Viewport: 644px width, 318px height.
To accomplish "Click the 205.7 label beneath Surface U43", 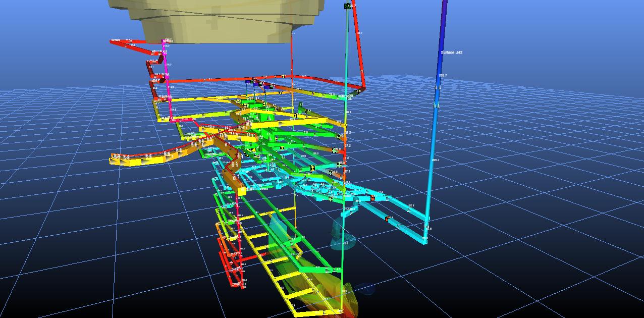I will [443, 75].
